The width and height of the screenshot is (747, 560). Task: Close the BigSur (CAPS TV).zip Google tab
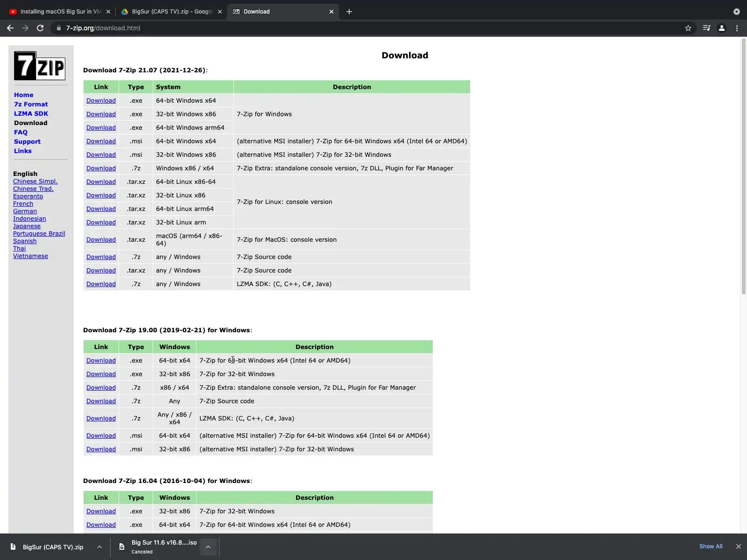tap(220, 12)
